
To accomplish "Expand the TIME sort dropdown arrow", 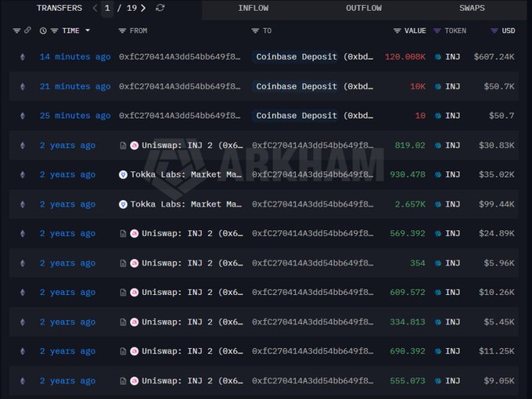I will [88, 31].
